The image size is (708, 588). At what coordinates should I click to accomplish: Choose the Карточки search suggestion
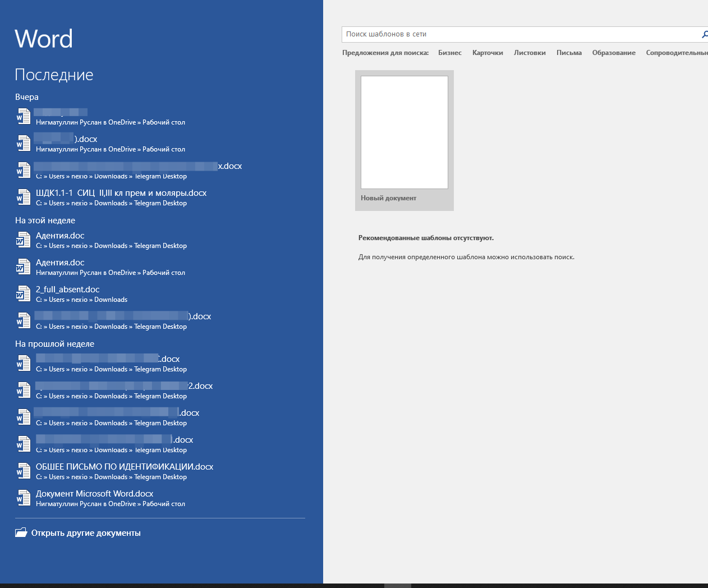tap(488, 53)
